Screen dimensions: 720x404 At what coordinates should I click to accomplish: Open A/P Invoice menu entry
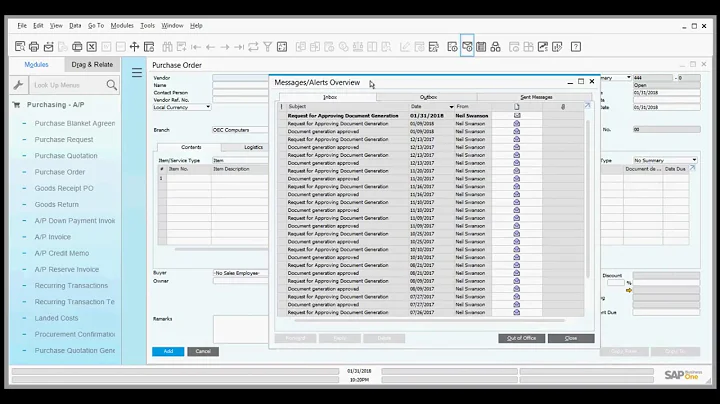(53, 237)
